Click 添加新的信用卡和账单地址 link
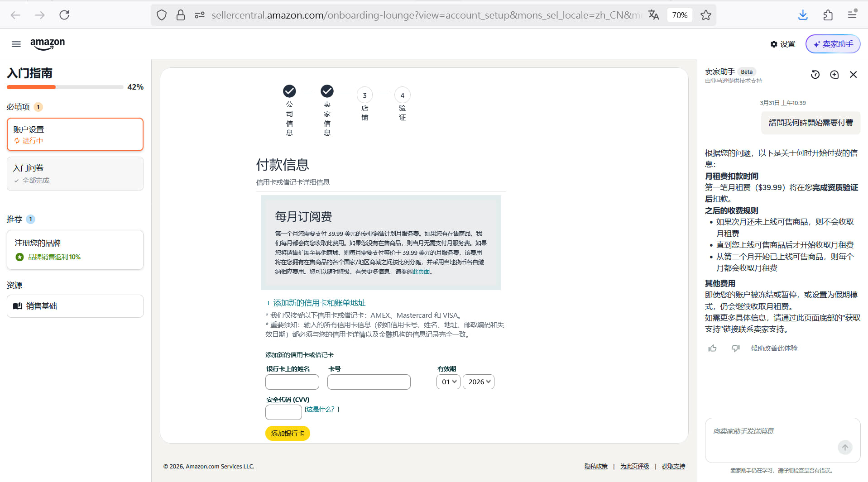 click(x=316, y=303)
